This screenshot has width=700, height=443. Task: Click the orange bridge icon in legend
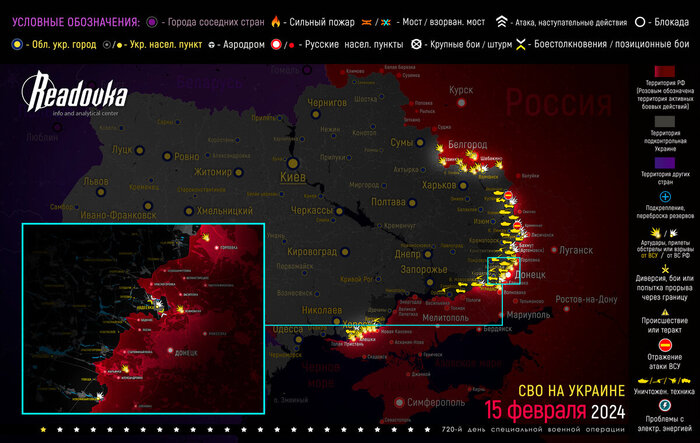tap(367, 22)
